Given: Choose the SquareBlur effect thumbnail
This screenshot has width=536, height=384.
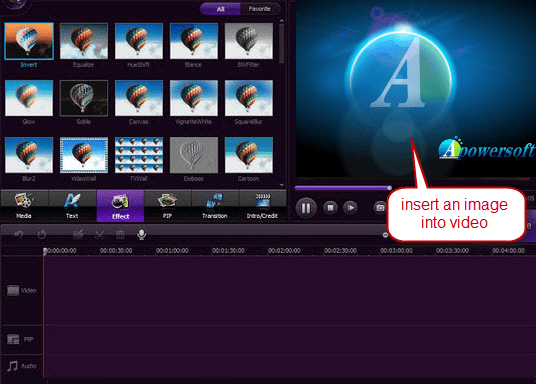Looking at the screenshot, I should point(249,98).
